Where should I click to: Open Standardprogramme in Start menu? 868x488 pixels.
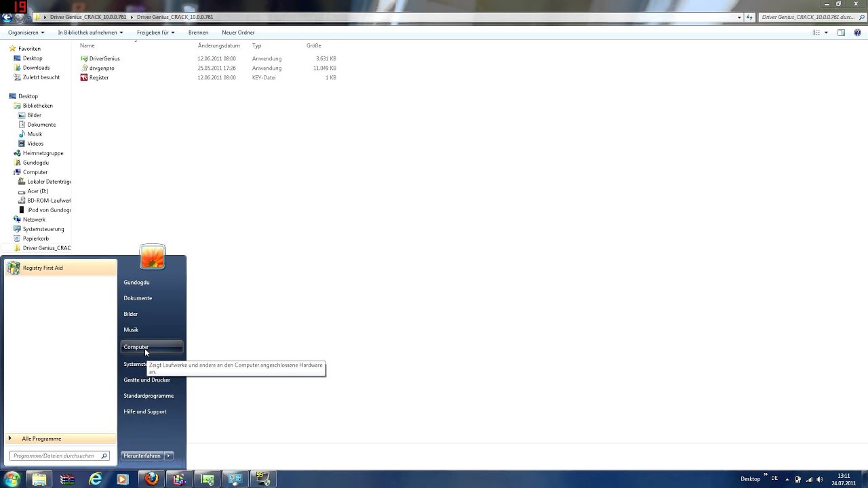click(149, 396)
